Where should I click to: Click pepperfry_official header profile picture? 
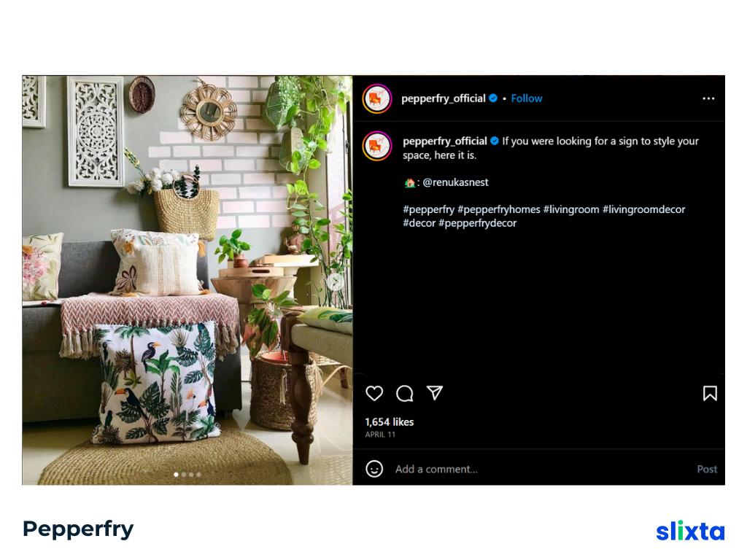[x=377, y=98]
